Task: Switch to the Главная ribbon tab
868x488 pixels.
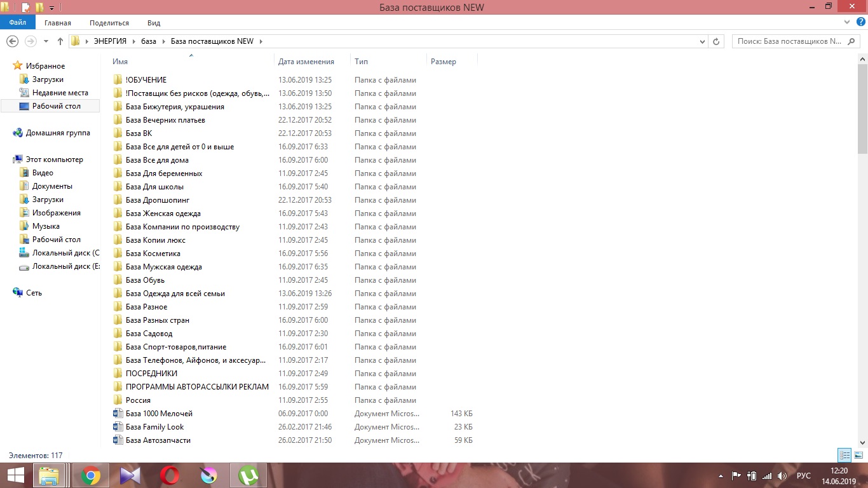Action: pos(58,23)
